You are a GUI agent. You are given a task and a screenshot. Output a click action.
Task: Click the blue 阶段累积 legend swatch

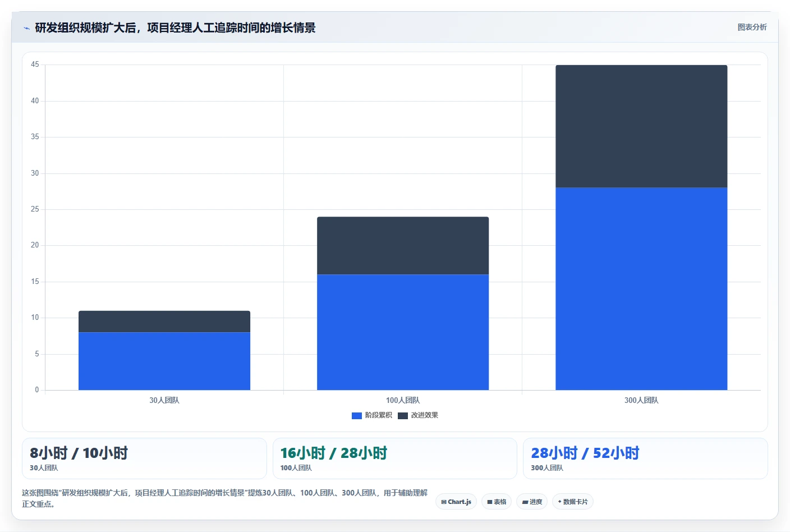pyautogui.click(x=357, y=416)
